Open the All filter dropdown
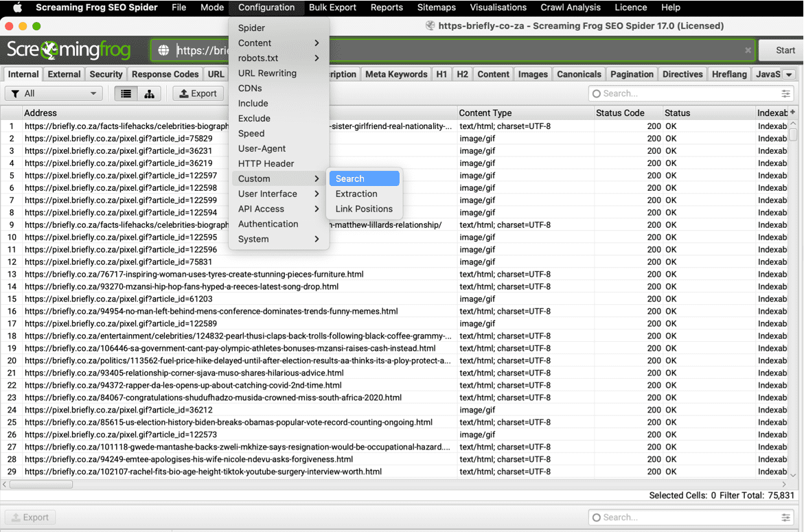This screenshot has width=804, height=532. click(x=54, y=93)
